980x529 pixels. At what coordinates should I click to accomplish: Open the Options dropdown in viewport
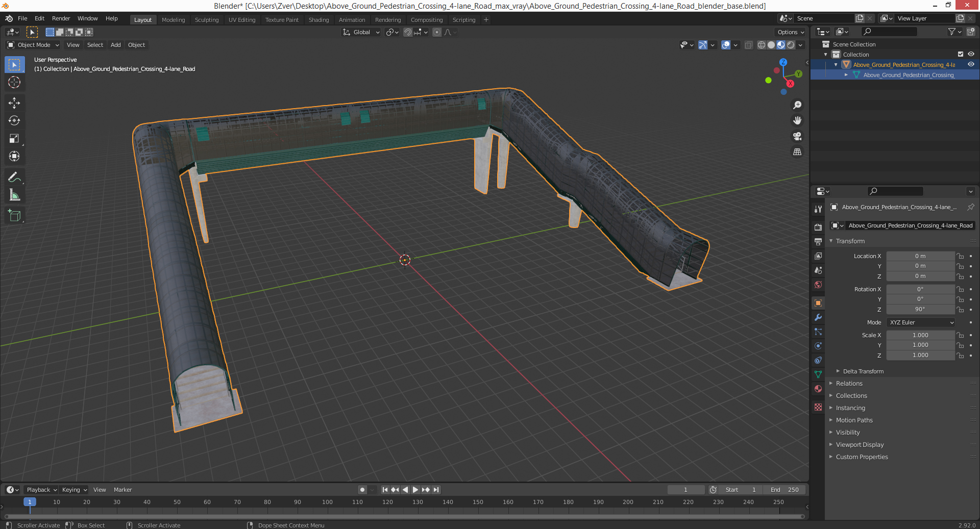tap(791, 32)
